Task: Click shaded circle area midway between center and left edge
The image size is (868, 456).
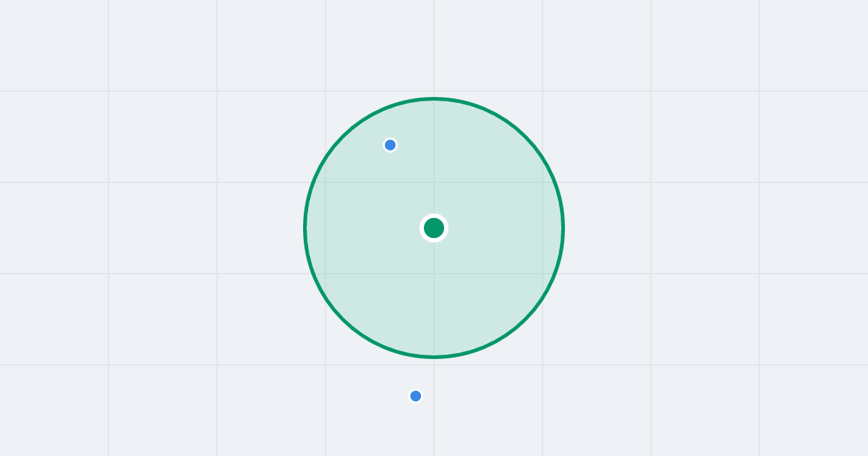Action: (x=370, y=228)
